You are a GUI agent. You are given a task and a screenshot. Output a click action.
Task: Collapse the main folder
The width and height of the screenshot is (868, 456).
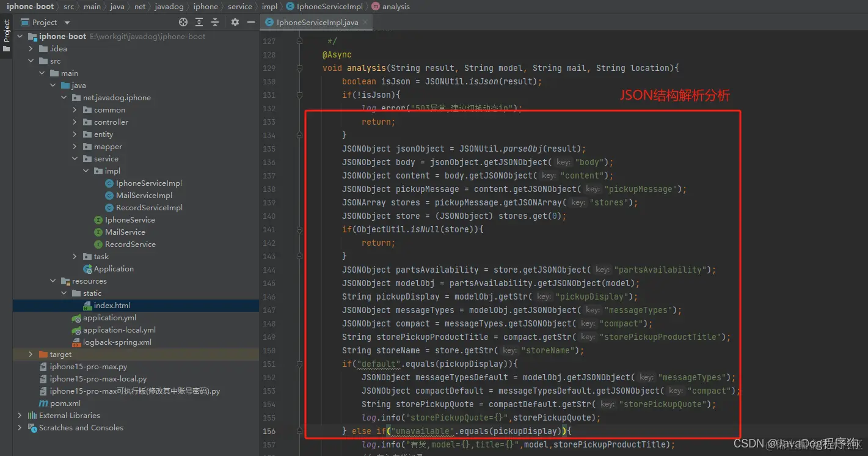[x=42, y=73]
